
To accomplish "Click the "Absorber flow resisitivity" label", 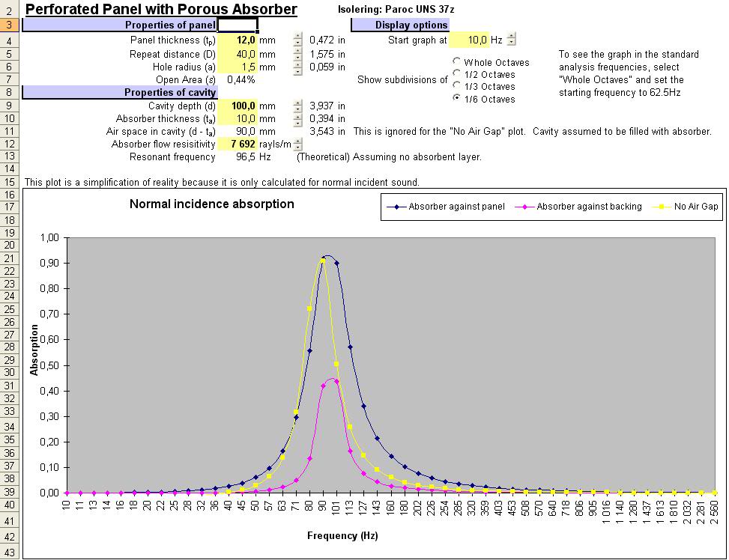I will coord(163,144).
